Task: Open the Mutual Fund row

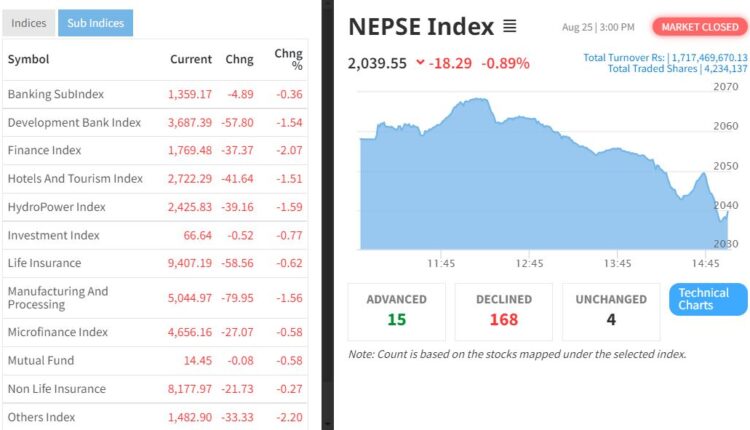Action: 40,360
